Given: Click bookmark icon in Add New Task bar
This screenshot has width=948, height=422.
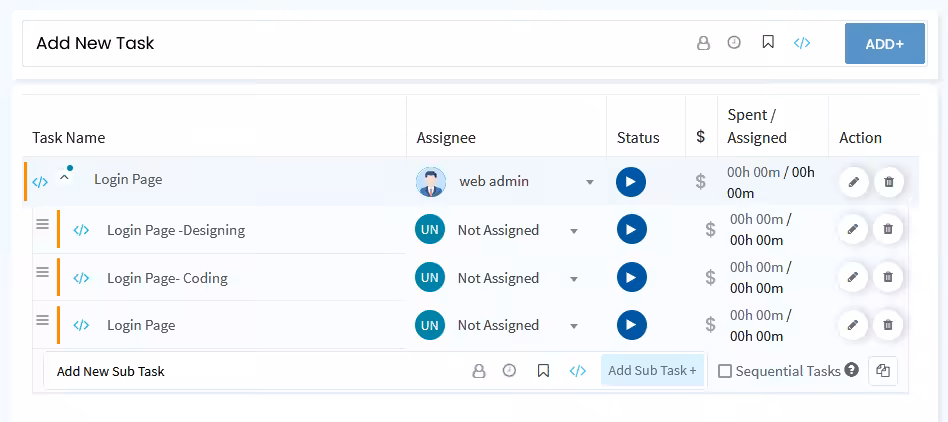Looking at the screenshot, I should [768, 43].
